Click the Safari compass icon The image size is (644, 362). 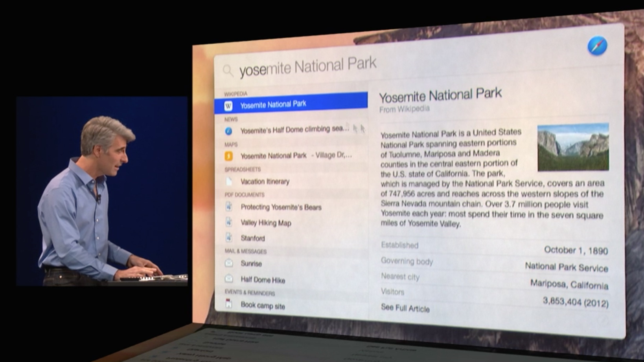tap(597, 46)
